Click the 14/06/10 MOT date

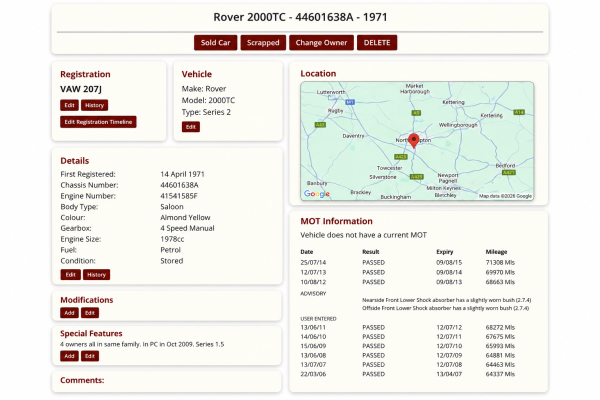pos(313,337)
